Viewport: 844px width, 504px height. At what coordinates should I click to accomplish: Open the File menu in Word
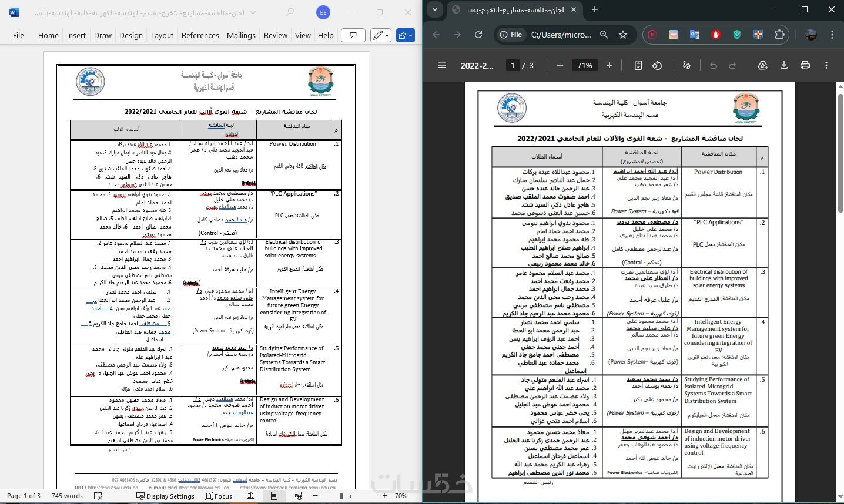pos(19,35)
